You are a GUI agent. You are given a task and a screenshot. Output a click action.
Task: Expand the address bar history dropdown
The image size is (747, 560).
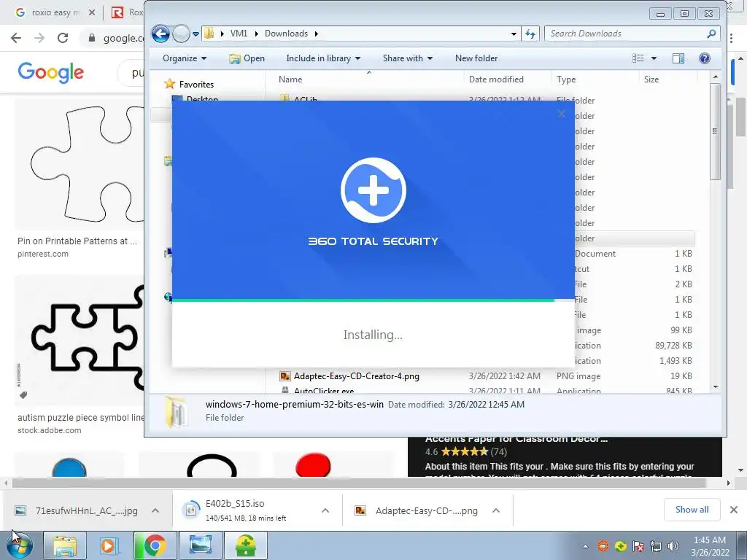[x=514, y=34]
